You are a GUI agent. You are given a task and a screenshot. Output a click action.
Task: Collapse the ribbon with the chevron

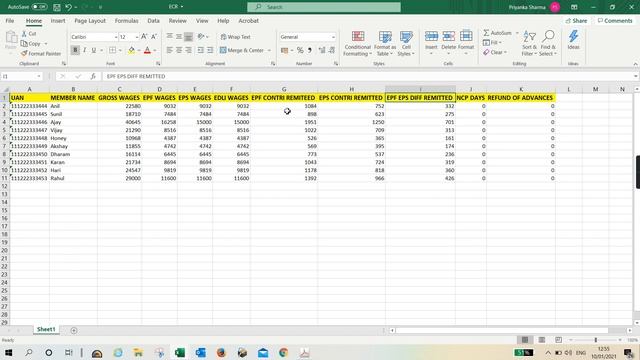(635, 64)
